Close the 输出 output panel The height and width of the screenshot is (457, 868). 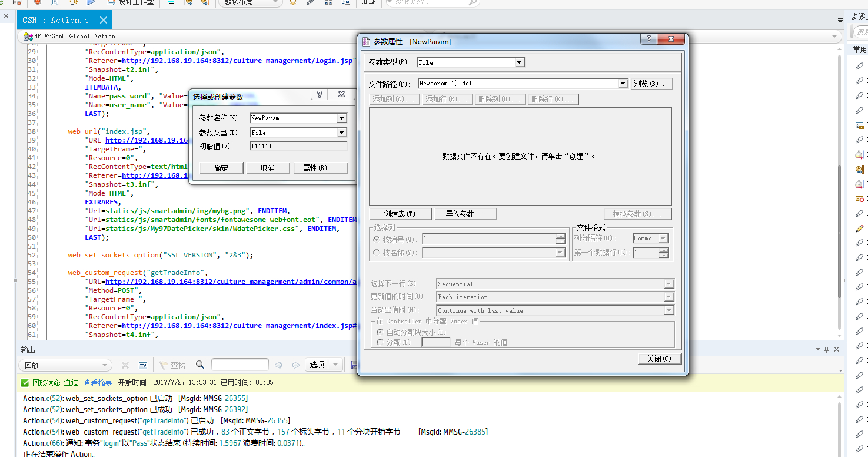point(836,349)
